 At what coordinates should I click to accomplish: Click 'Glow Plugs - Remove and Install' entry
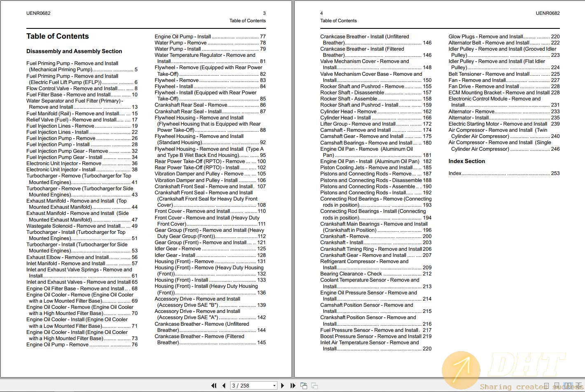504,36
